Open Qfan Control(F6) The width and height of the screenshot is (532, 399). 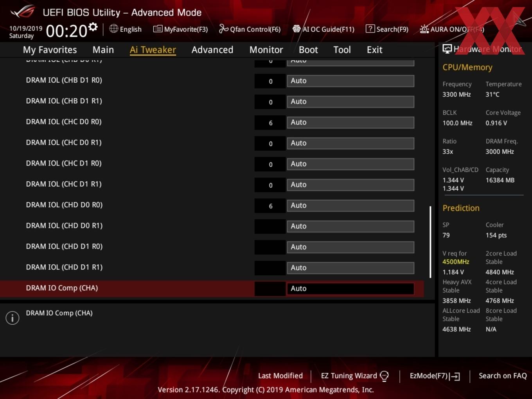coord(250,29)
